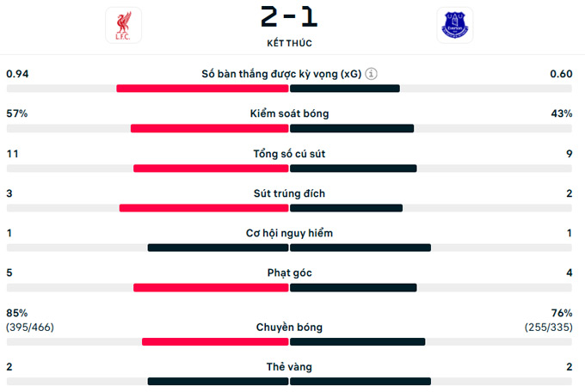Click Everton's 255/335 completed passes figure
The height and width of the screenshot is (392, 585).
[549, 328]
